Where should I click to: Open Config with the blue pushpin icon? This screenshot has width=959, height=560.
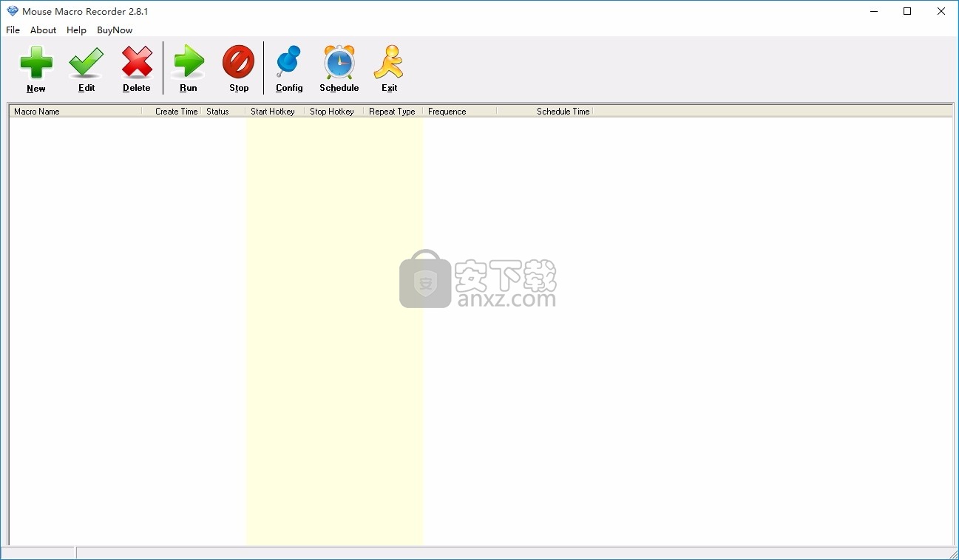tap(289, 62)
